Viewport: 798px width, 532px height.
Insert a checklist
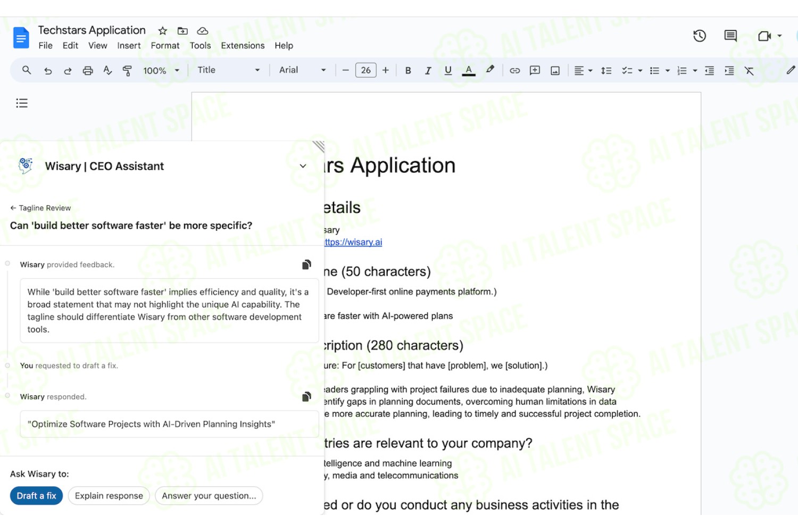627,70
